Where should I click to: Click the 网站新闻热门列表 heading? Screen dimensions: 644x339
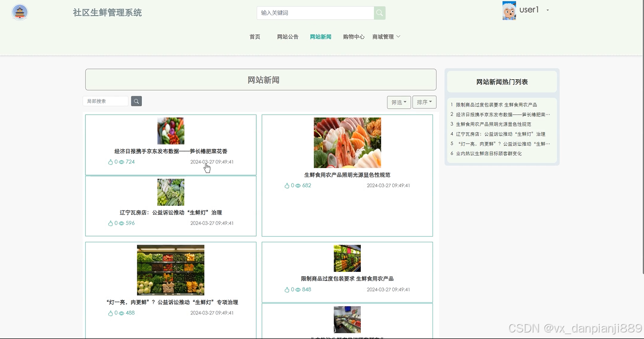pos(502,82)
